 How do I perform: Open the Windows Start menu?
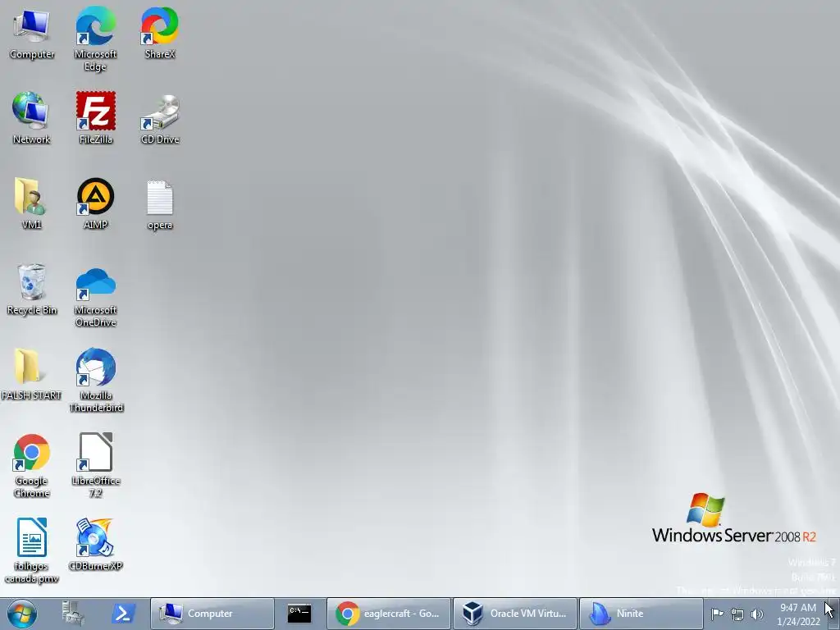pyautogui.click(x=22, y=614)
